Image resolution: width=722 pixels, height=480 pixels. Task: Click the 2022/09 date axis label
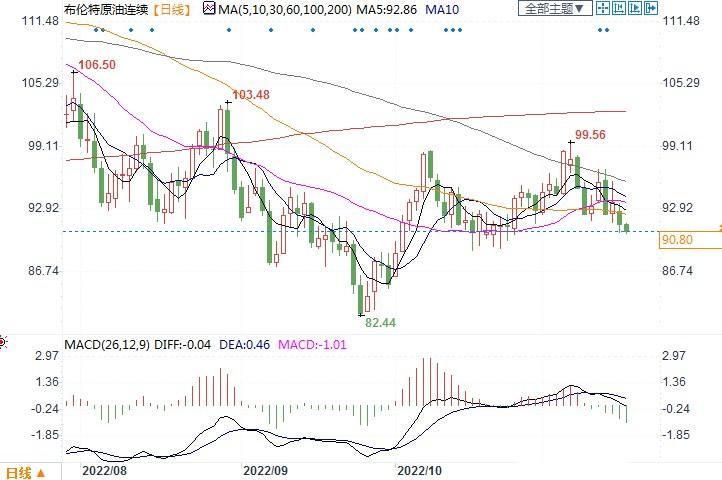pyautogui.click(x=265, y=469)
